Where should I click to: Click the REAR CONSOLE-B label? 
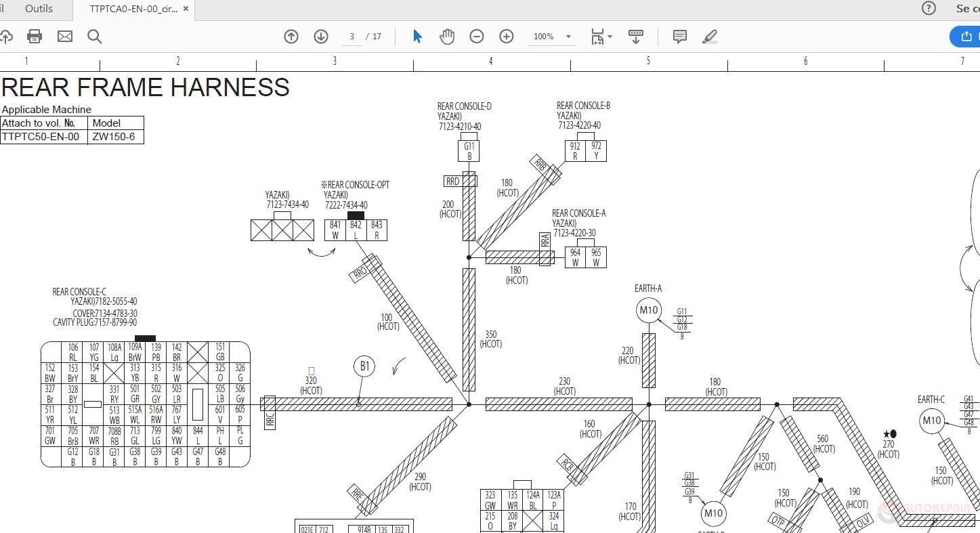[x=584, y=106]
